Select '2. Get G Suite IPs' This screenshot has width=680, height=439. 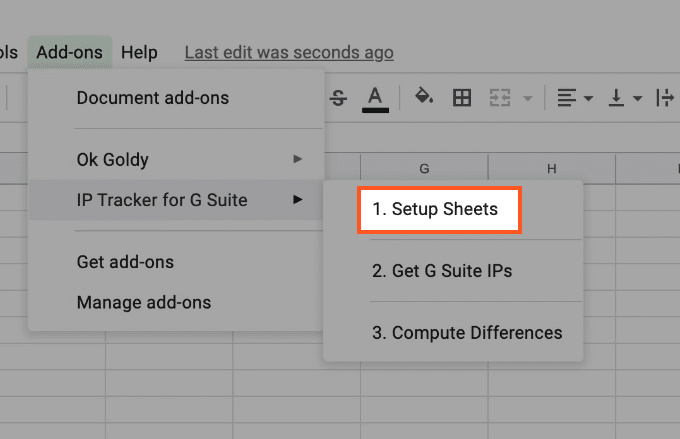(x=453, y=271)
